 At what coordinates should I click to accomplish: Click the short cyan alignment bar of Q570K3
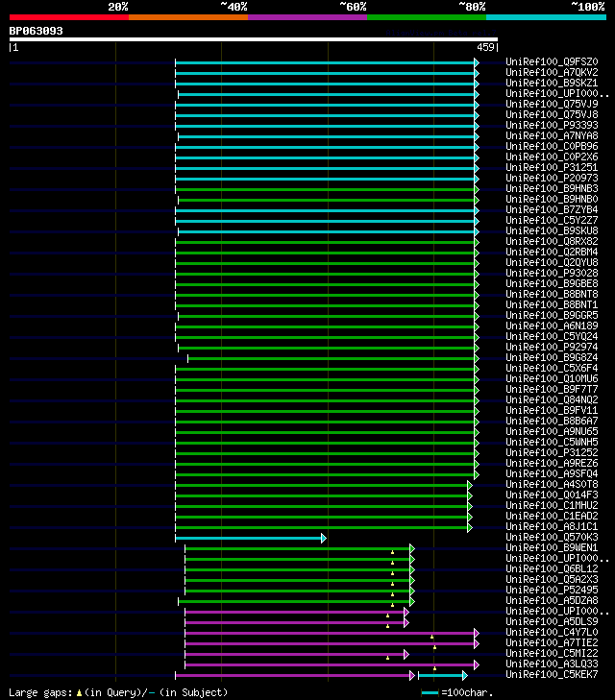tap(251, 539)
